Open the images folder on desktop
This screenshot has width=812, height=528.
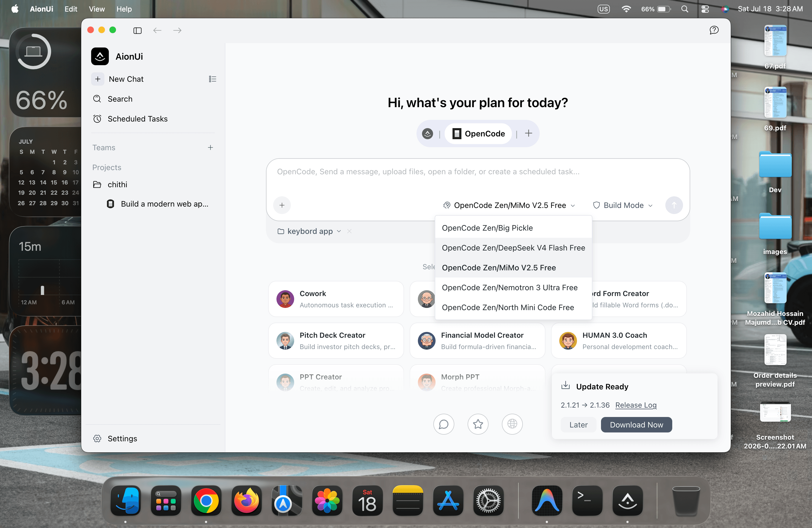coord(775,234)
